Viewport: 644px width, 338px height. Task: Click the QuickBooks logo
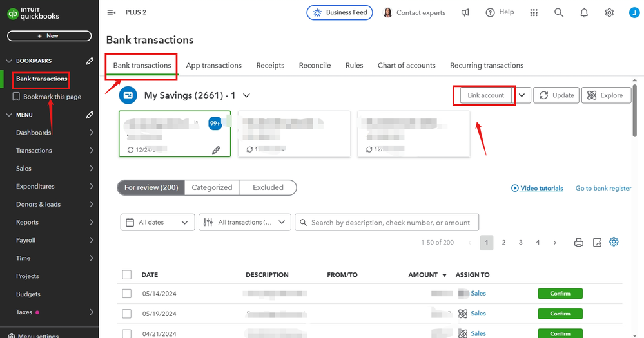(34, 14)
